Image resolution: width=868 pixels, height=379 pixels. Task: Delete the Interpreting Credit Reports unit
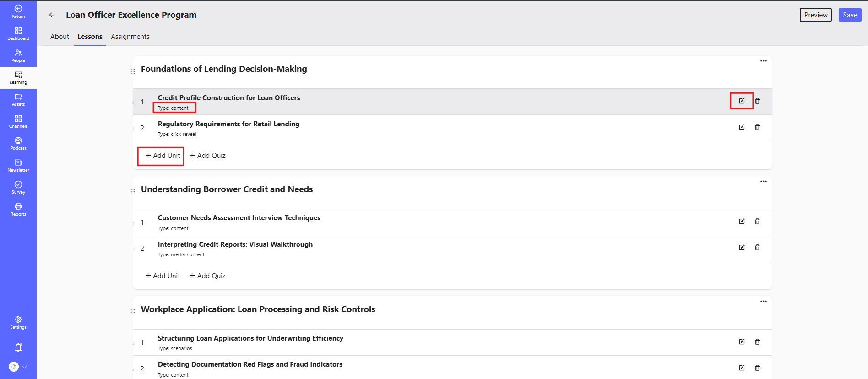pyautogui.click(x=757, y=247)
